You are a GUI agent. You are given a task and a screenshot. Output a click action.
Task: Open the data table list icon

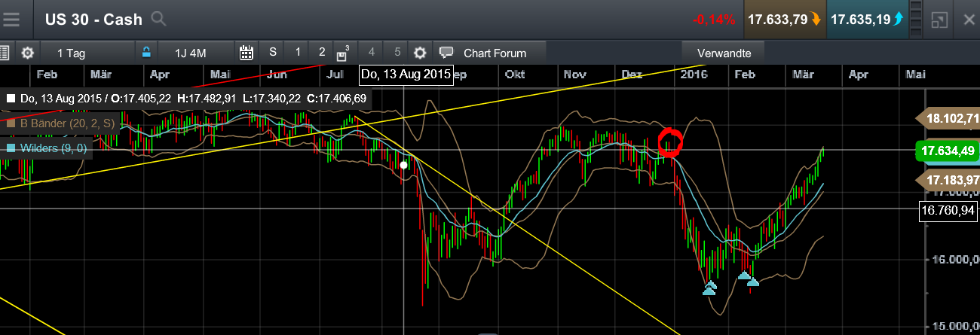[x=4, y=53]
